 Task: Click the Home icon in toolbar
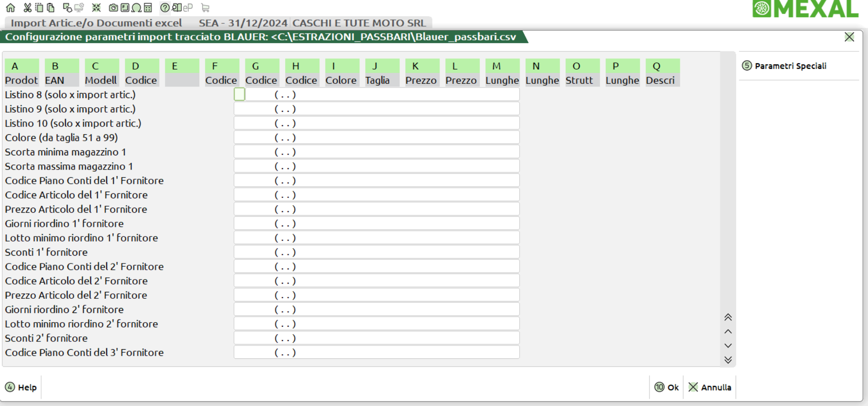pos(10,8)
